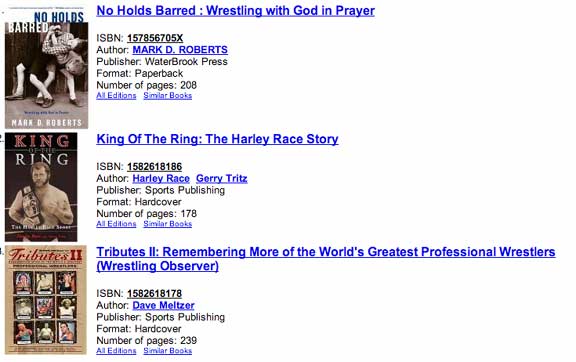Open author Harley Race link
The width and height of the screenshot is (576, 362).
point(161,178)
